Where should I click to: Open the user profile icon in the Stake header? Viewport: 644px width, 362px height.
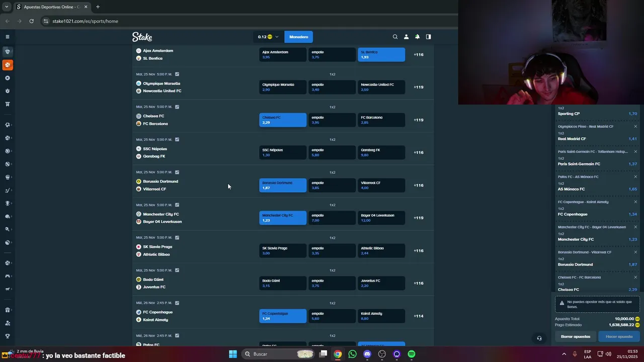point(406,37)
